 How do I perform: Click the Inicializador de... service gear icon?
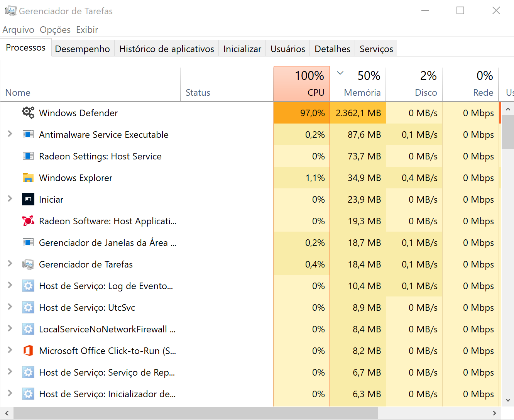pos(28,394)
